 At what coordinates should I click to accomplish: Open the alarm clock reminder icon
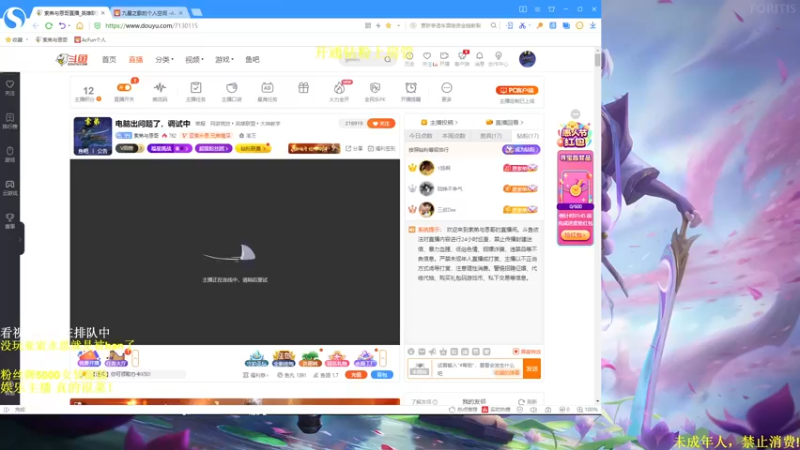pos(411,88)
